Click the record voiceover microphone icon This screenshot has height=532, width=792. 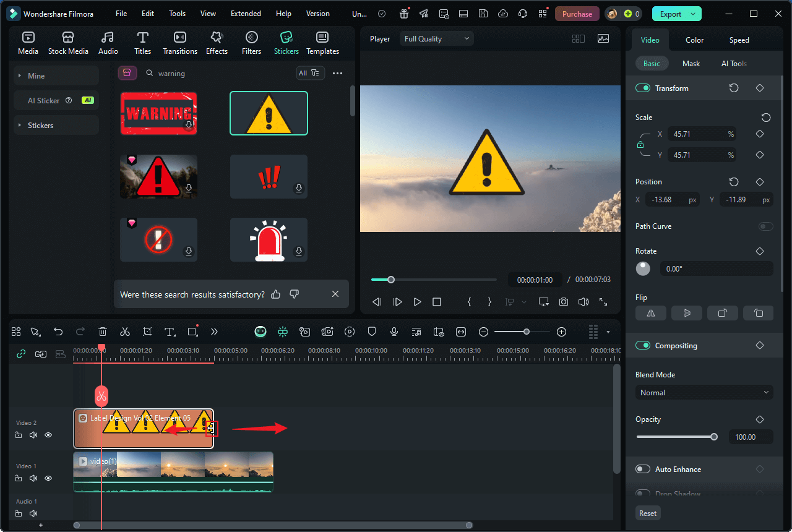tap(394, 332)
